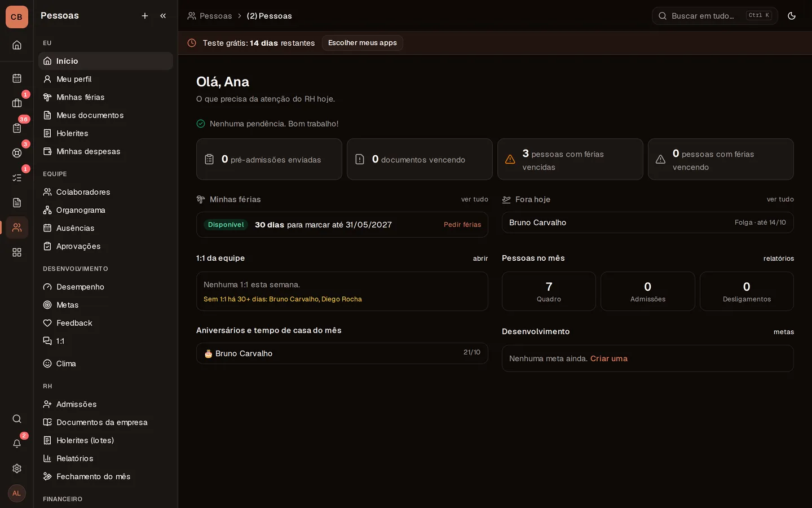The width and height of the screenshot is (812, 508).
Task: Open Desempenho in the sidebar
Action: [105, 287]
